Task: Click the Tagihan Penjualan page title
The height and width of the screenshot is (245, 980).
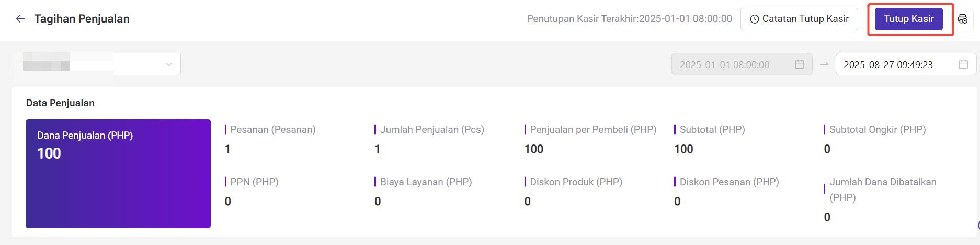Action: [x=82, y=19]
